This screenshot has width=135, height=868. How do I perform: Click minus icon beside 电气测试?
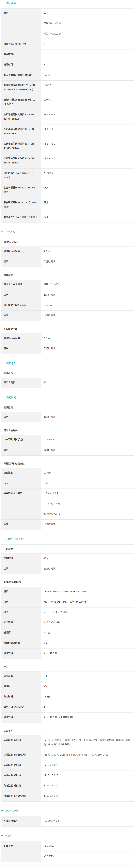pos(2,232)
